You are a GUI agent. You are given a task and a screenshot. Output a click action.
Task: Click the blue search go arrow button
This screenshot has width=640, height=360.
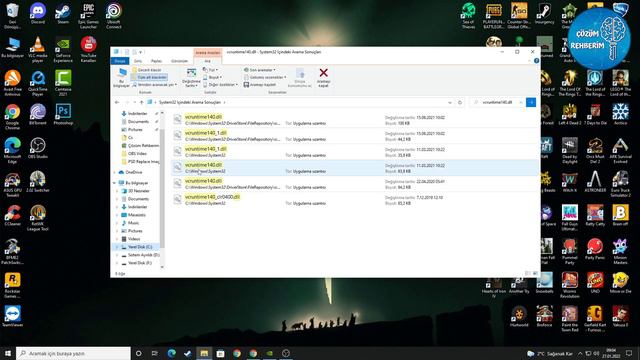point(531,102)
